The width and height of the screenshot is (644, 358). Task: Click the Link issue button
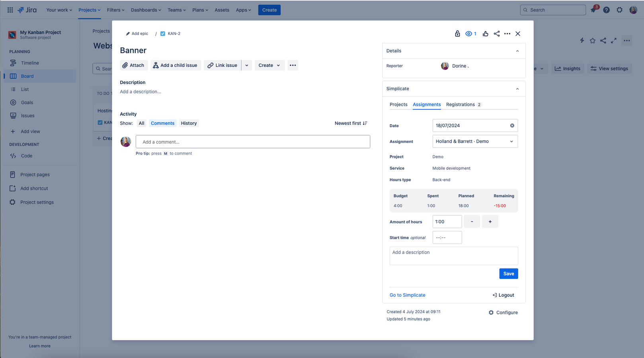pyautogui.click(x=222, y=65)
